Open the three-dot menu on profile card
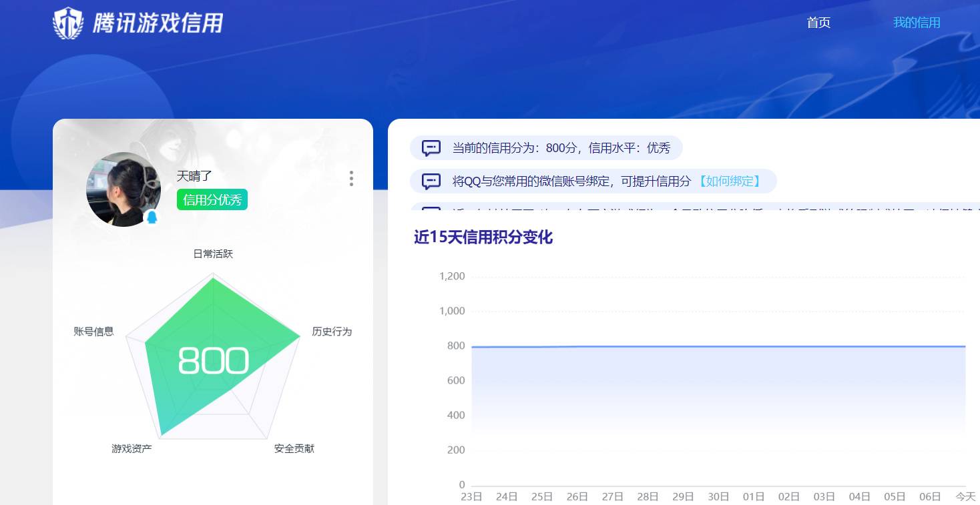This screenshot has height=505, width=980. tap(351, 178)
